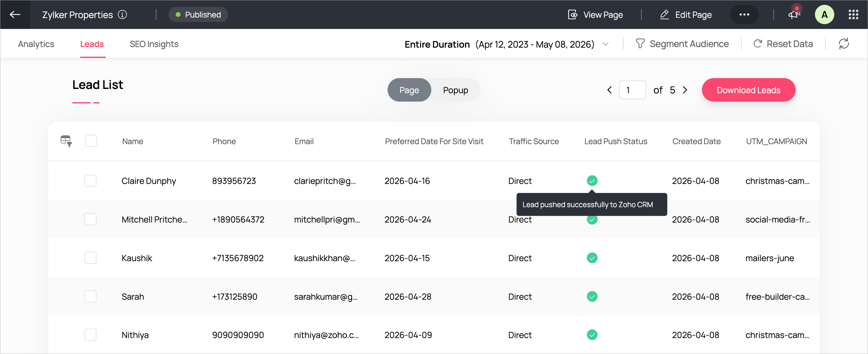Screen dimensions: 868x354
Task: Click Reset Data
Action: (783, 44)
